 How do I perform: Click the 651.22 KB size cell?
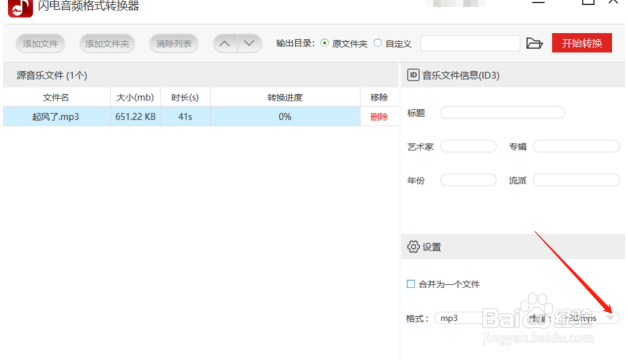point(135,117)
